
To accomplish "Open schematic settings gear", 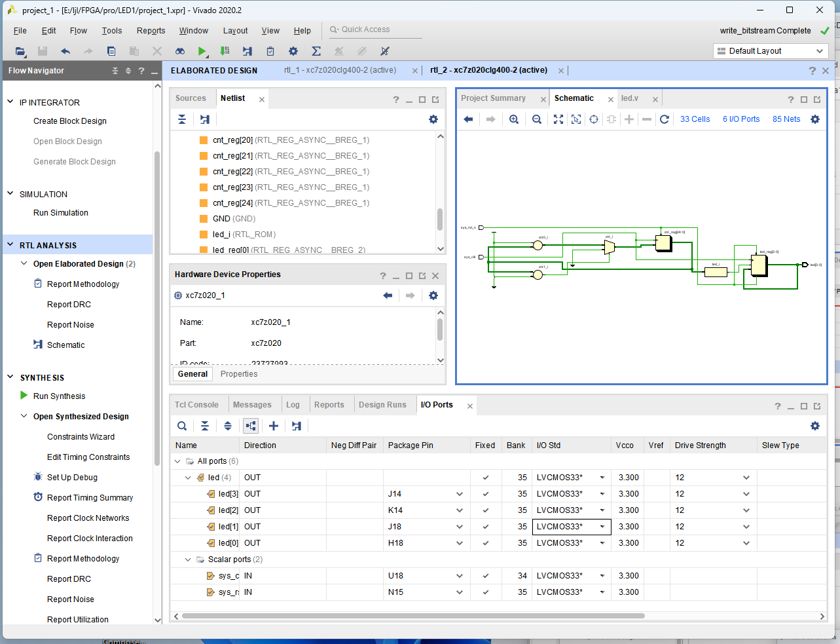I will [x=815, y=119].
